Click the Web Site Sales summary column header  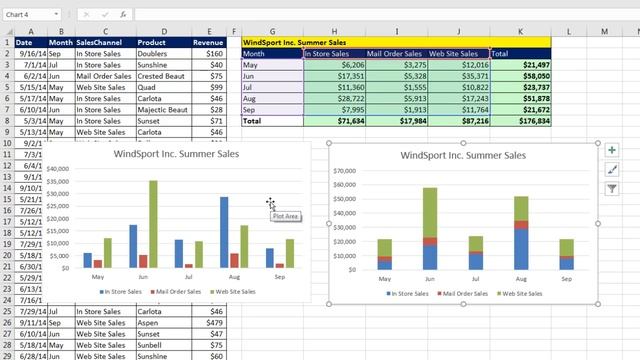click(459, 53)
